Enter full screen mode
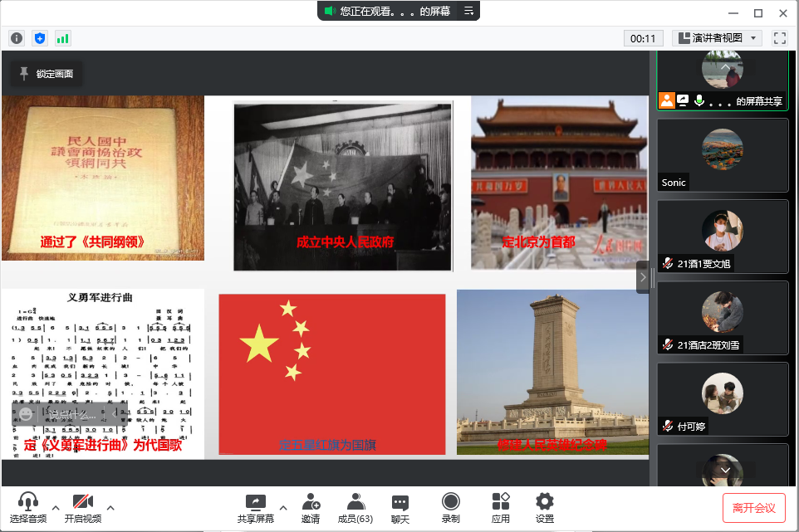This screenshot has height=532, width=799. [779, 38]
